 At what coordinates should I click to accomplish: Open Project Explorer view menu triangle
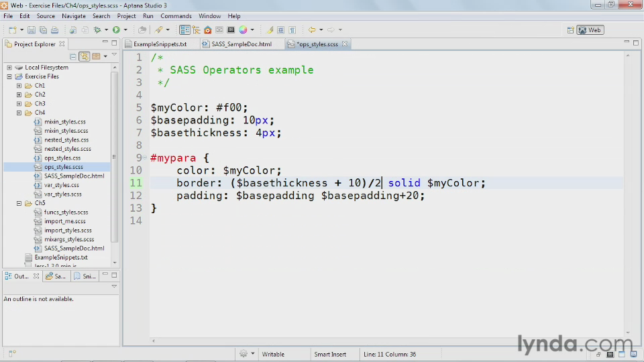[x=114, y=55]
